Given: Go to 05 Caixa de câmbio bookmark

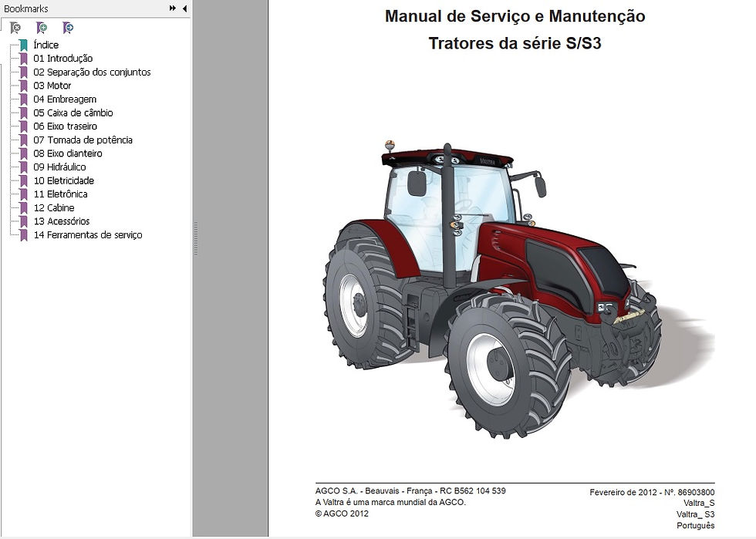Looking at the screenshot, I should tap(73, 113).
